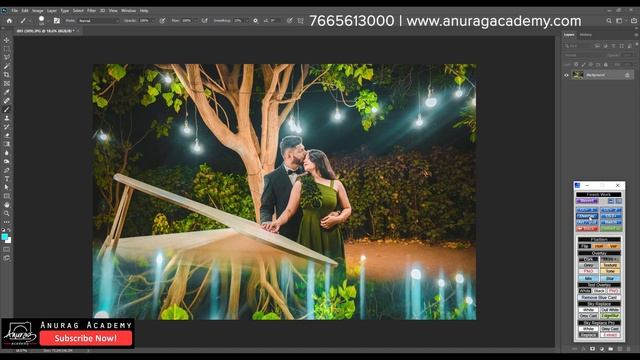
Task: Toggle pressure for opacity icon
Action: click(x=162, y=20)
